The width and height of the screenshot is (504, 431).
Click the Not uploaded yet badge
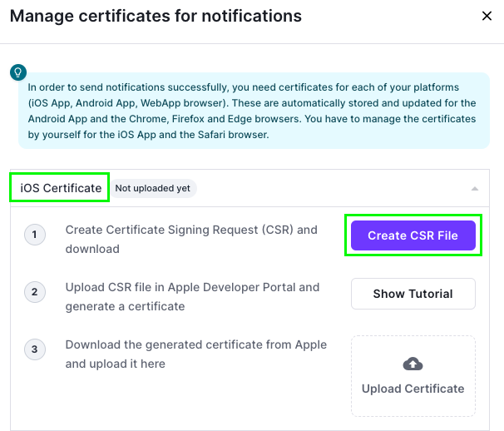click(x=152, y=189)
